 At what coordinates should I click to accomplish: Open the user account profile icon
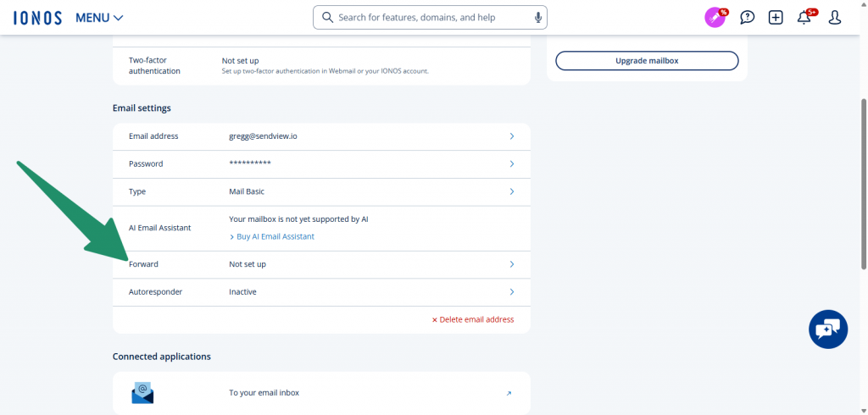point(835,18)
